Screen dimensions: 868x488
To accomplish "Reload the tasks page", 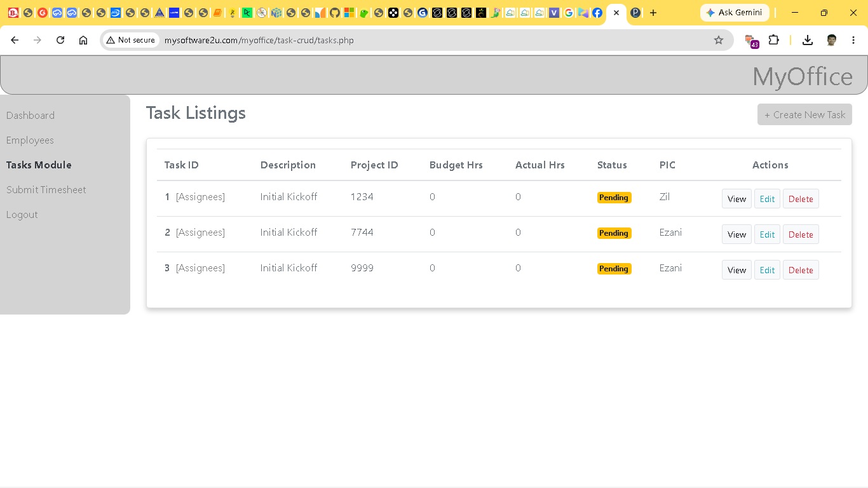I will click(x=60, y=40).
